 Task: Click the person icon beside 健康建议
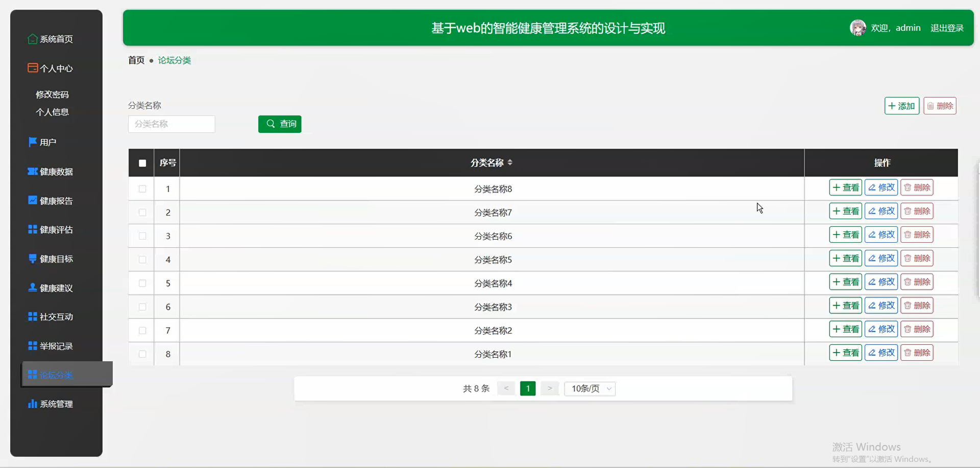[33, 288]
